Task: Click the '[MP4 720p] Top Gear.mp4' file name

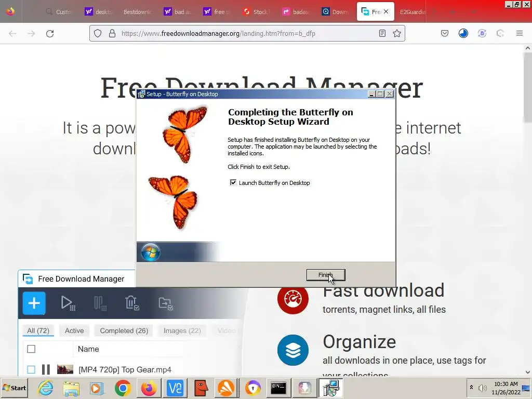Action: click(125, 369)
